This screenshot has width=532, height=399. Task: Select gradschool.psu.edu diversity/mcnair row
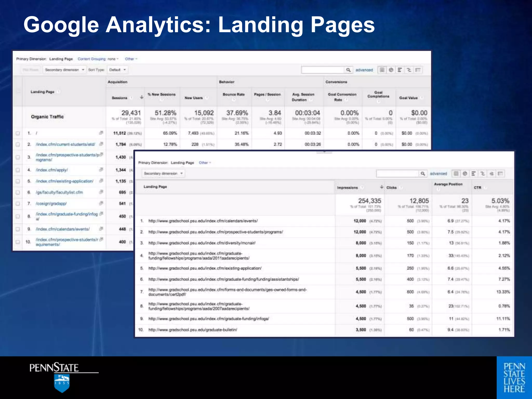click(324, 243)
